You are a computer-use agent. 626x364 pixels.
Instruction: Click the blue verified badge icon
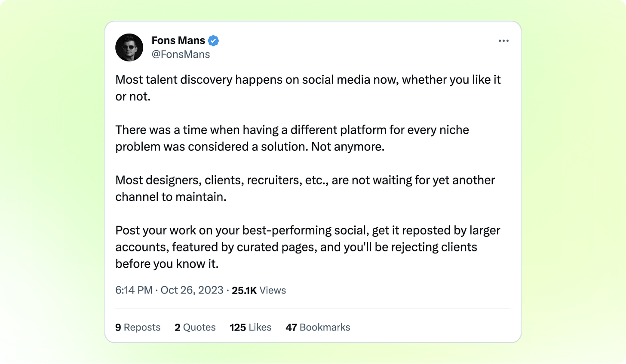[214, 41]
